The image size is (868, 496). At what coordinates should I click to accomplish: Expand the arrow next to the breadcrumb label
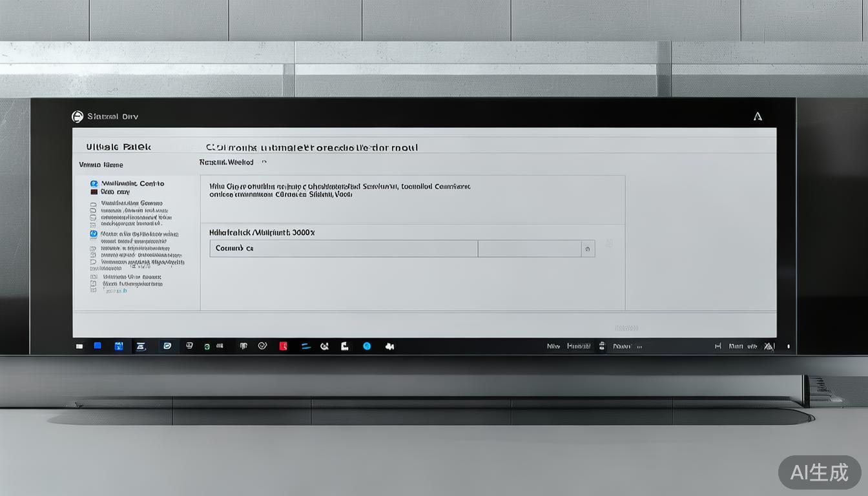pos(263,162)
